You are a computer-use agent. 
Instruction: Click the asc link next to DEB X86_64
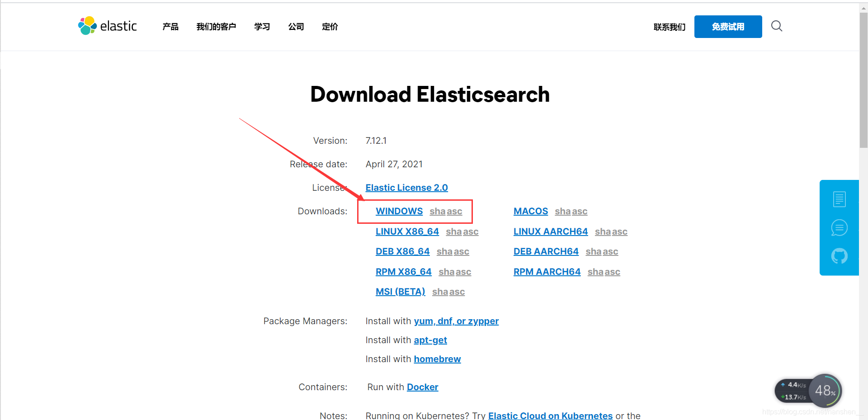(x=462, y=251)
